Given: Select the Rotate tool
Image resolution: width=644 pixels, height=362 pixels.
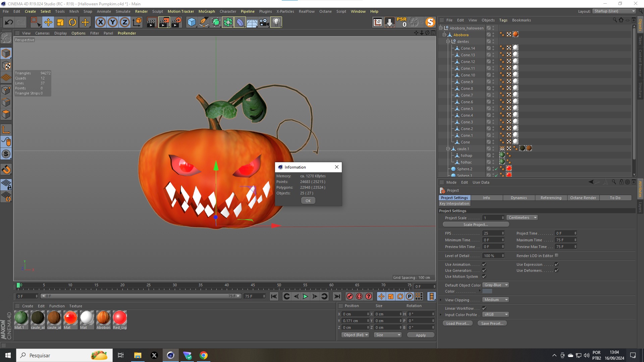Looking at the screenshot, I should coord(72,22).
